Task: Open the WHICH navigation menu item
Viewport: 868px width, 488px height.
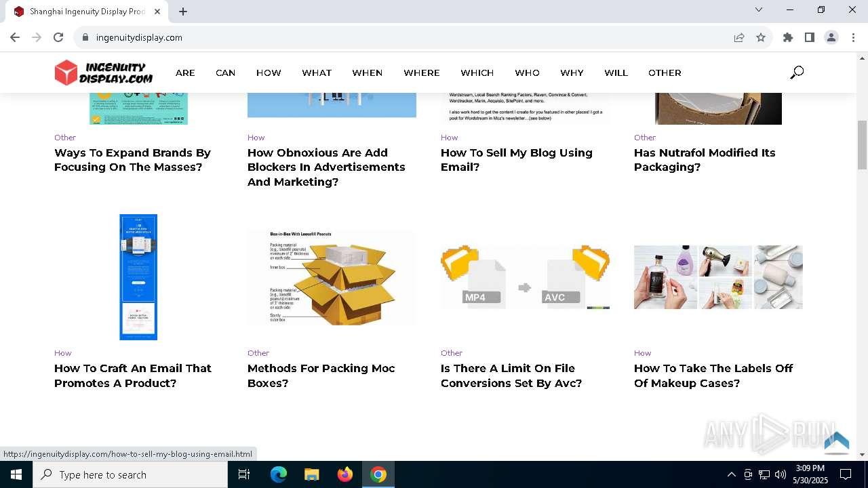Action: [x=477, y=73]
